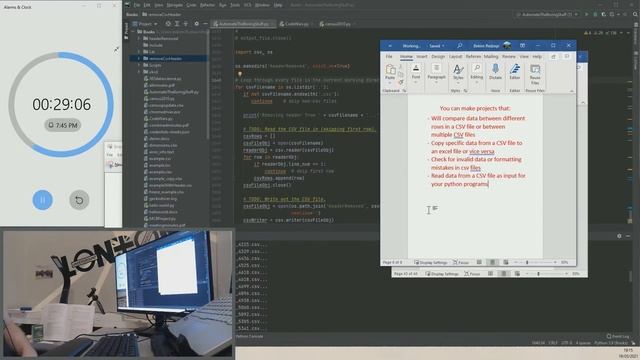Open the Paste dropdown arrow in Word
Image resolution: width=640 pixels, height=360 pixels.
(390, 82)
